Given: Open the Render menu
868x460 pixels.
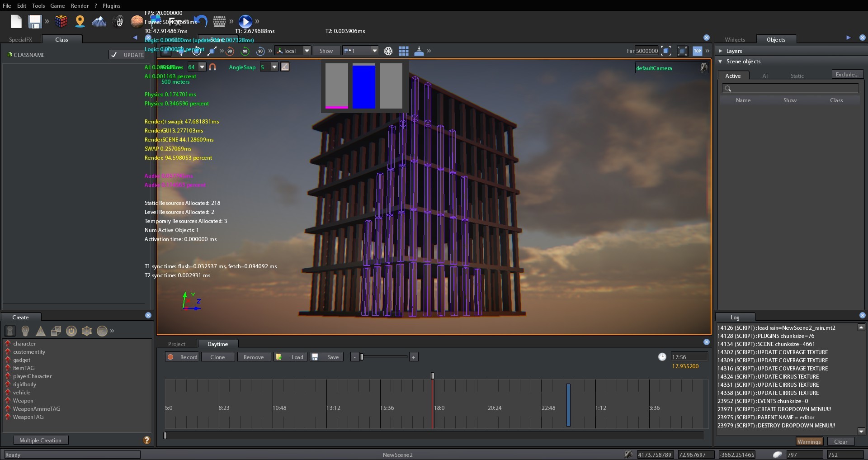Looking at the screenshot, I should pyautogui.click(x=80, y=5).
